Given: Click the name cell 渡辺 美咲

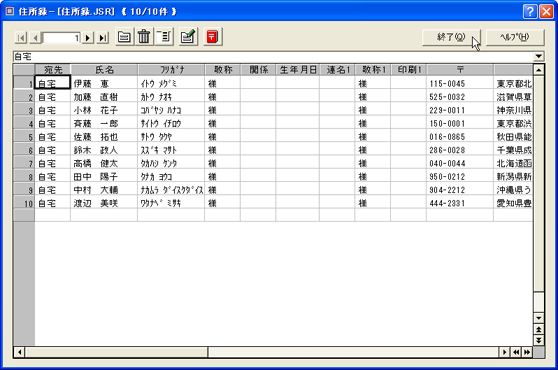Looking at the screenshot, I should (104, 203).
